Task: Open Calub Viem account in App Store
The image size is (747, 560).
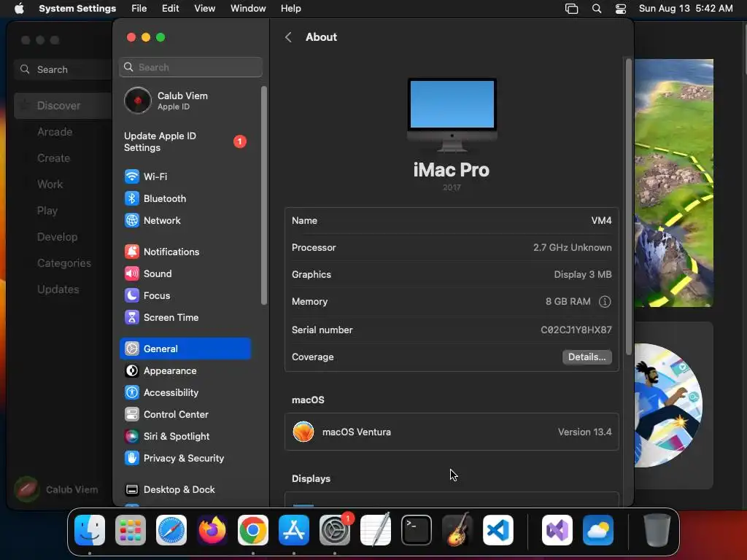Action: point(56,489)
